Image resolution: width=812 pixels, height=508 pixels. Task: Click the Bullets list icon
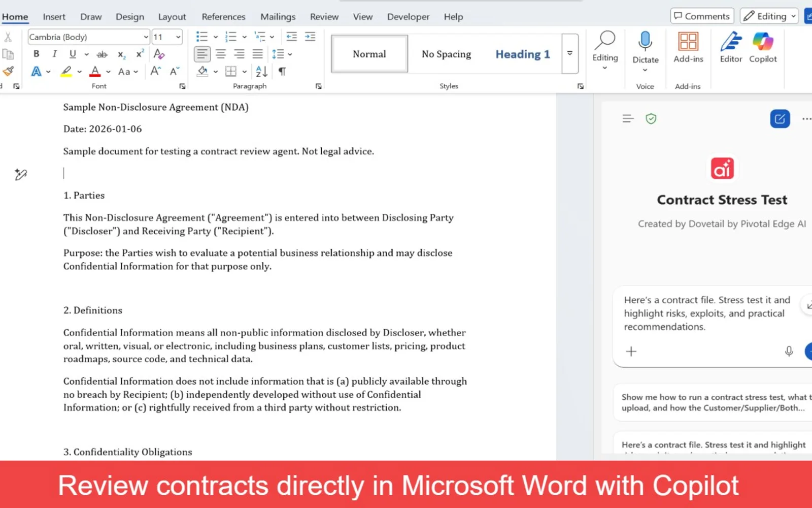point(202,37)
